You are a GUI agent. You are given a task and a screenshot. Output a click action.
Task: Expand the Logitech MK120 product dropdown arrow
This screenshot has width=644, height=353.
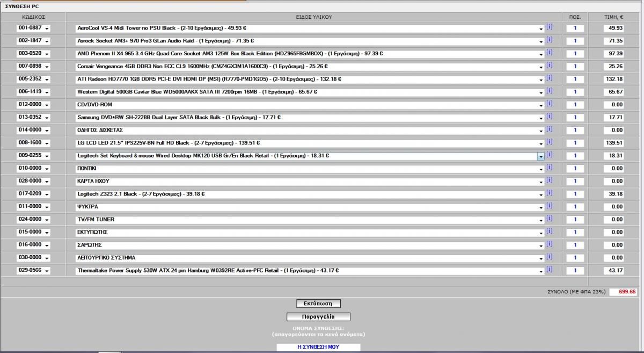tap(541, 156)
